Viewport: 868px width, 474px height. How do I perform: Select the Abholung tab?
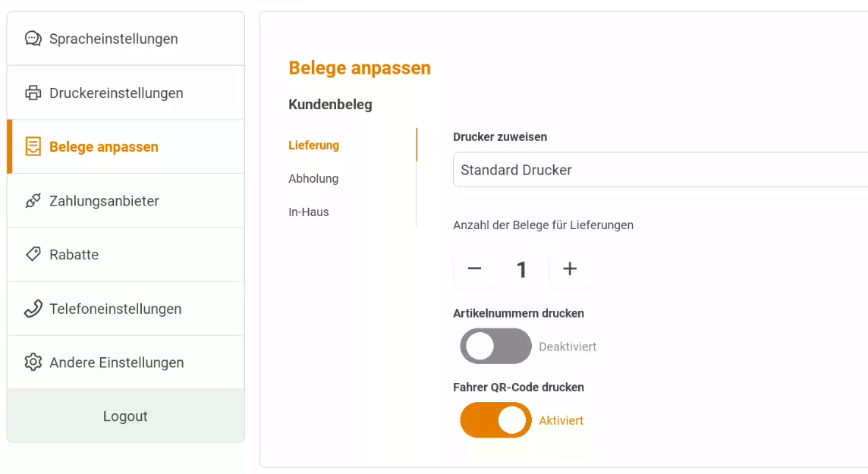click(x=313, y=179)
